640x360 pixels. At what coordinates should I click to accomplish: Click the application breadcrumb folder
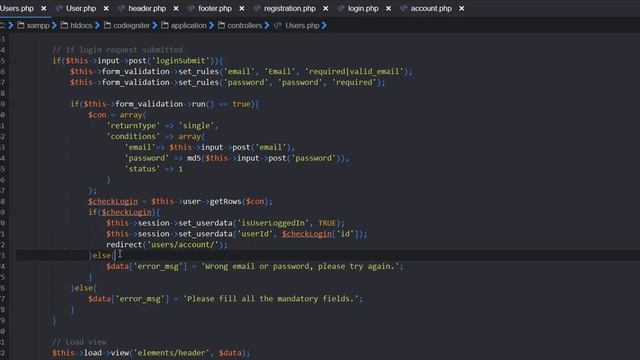[189, 25]
